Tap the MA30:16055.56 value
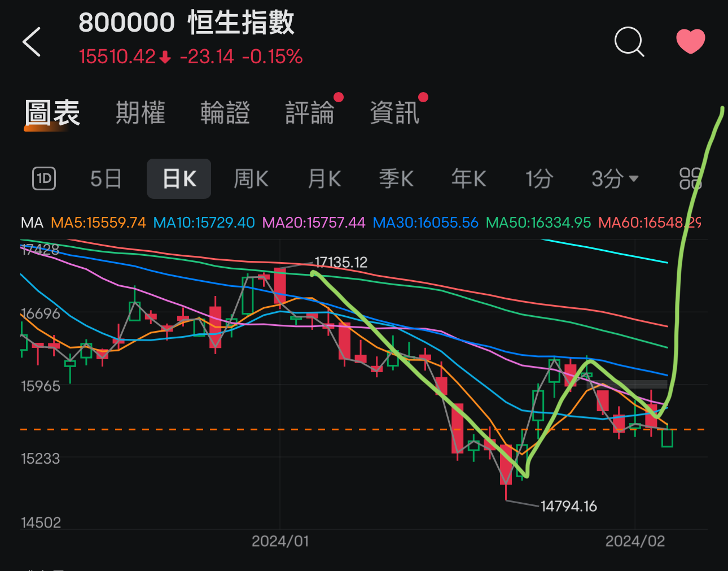The image size is (728, 571). pos(426,223)
